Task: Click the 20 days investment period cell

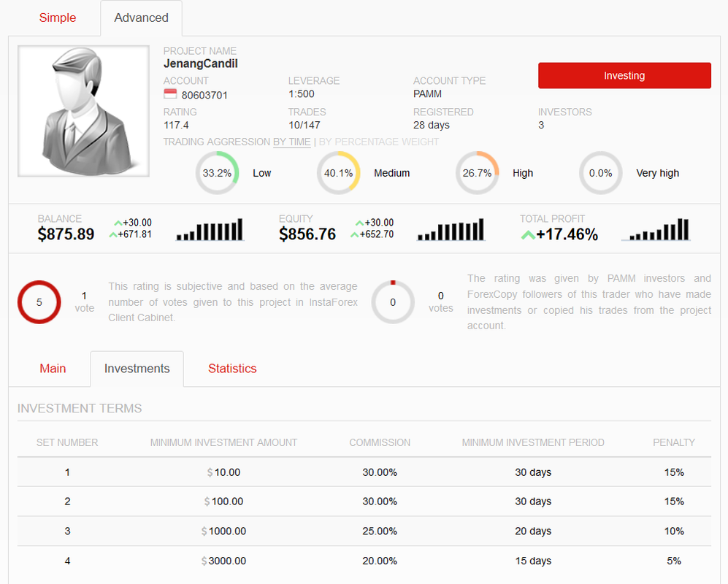Action: 533,531
